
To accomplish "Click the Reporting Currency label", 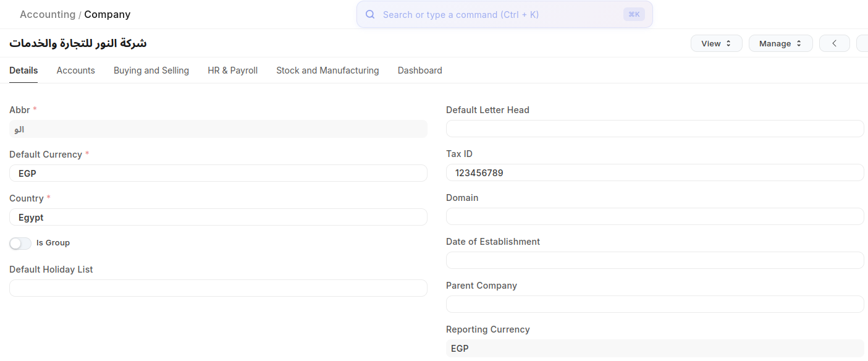I will [488, 329].
